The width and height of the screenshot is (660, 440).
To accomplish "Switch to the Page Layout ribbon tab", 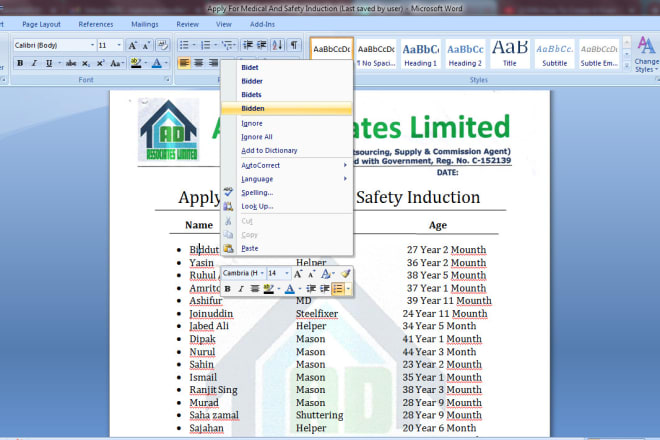I will [41, 23].
